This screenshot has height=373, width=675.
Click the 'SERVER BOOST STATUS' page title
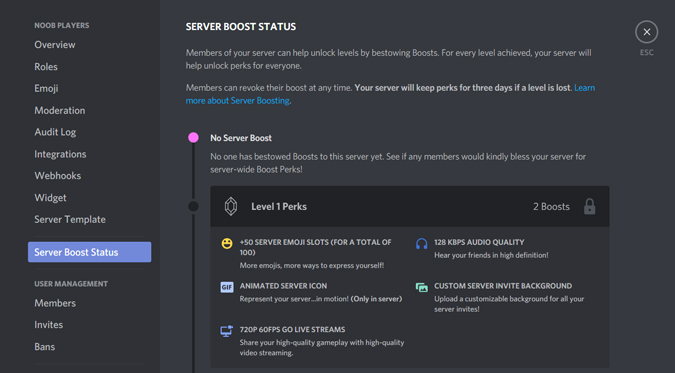click(x=241, y=27)
